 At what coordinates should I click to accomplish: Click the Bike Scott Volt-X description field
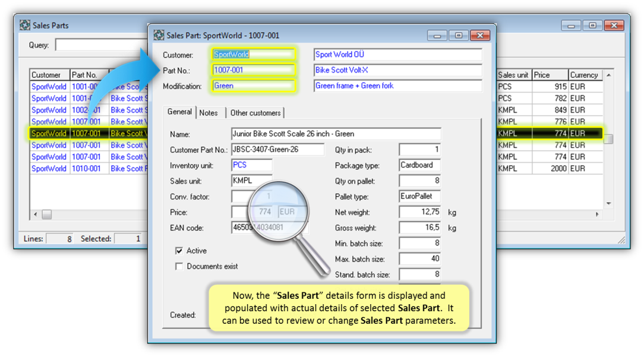click(397, 70)
